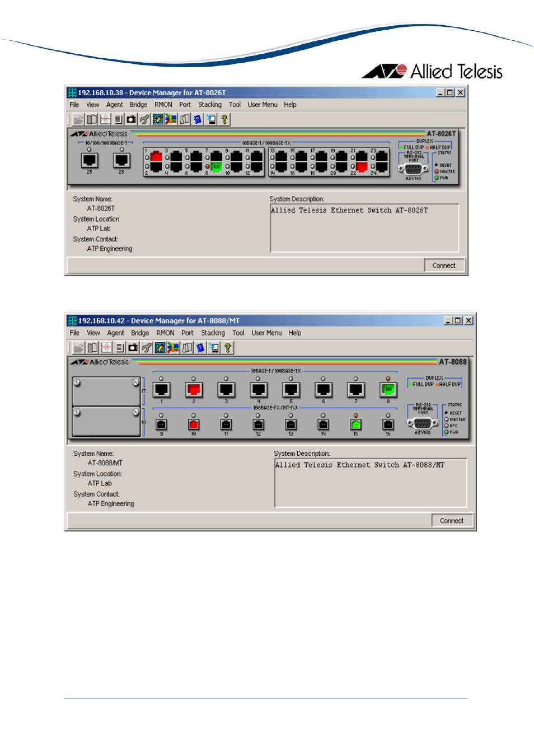The width and height of the screenshot is (534, 756).
Task: Click Connect in the AT-8088/MT window
Action: [x=452, y=521]
